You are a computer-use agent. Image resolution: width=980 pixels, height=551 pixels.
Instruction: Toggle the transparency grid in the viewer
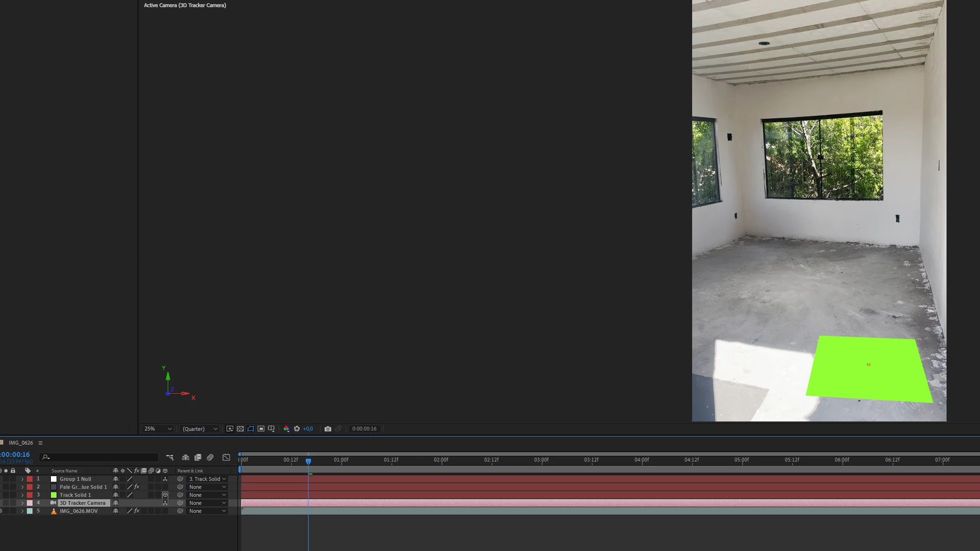point(240,429)
